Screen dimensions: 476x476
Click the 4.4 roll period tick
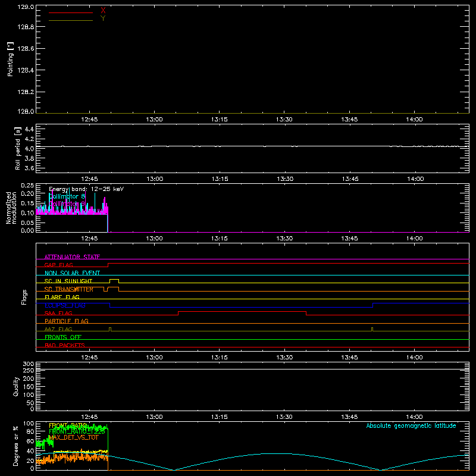click(29, 129)
